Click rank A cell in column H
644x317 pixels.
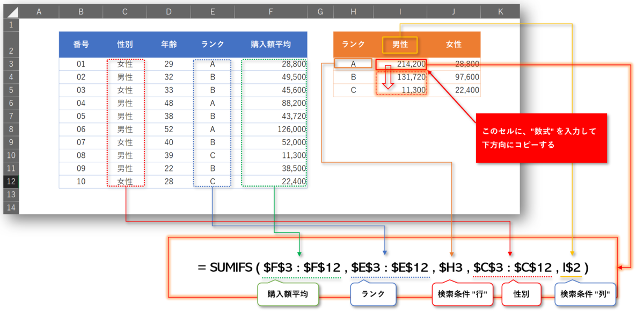[353, 64]
